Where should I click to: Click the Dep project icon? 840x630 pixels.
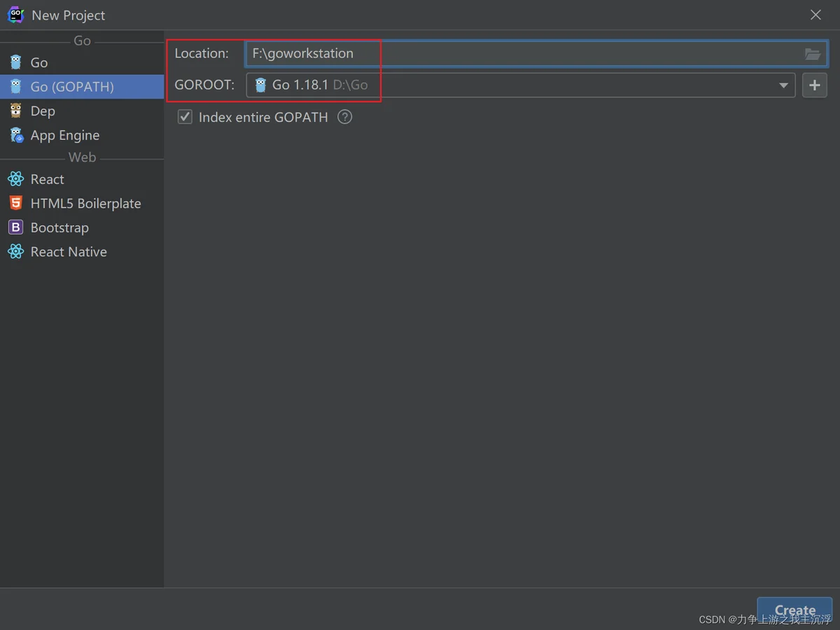(x=16, y=111)
